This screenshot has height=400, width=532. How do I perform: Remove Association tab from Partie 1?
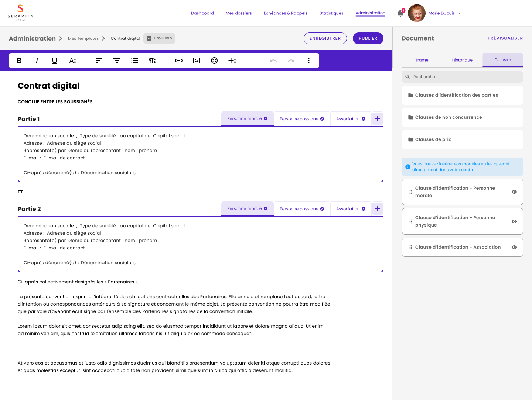[364, 119]
